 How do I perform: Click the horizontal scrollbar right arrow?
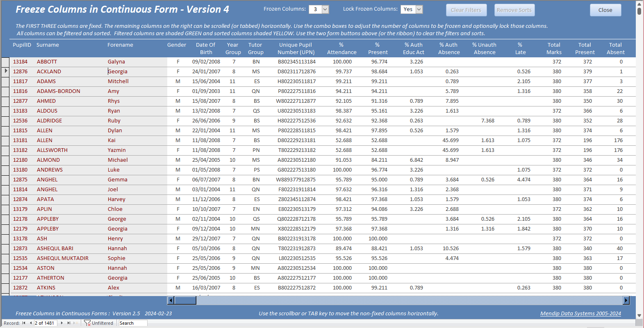[x=626, y=301]
